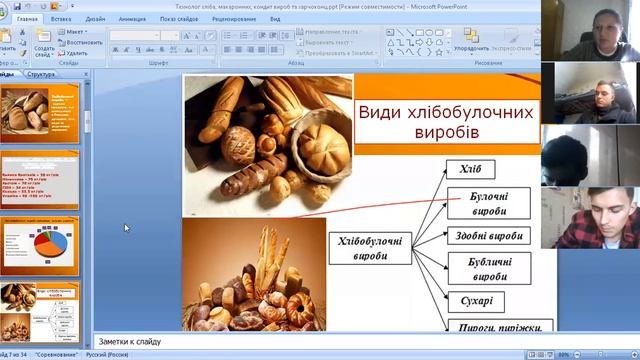The width and height of the screenshot is (640, 360).
Task: Justify text alignment
Action: pos(262,50)
